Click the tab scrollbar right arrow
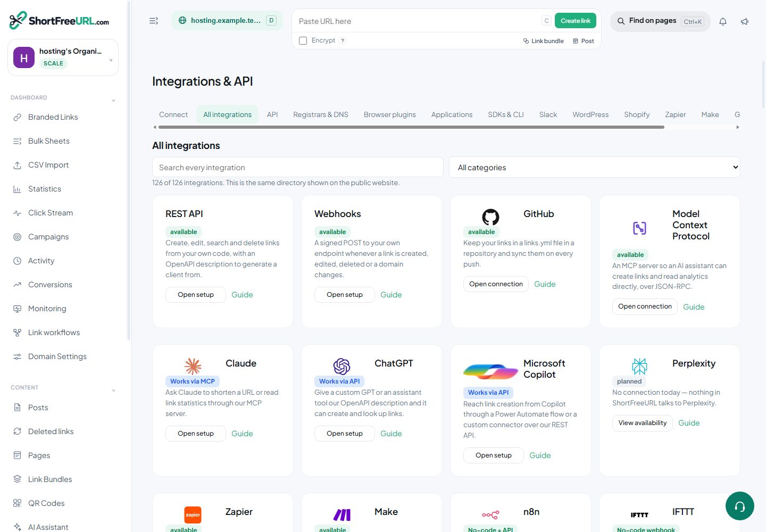766x532 pixels. (738, 127)
